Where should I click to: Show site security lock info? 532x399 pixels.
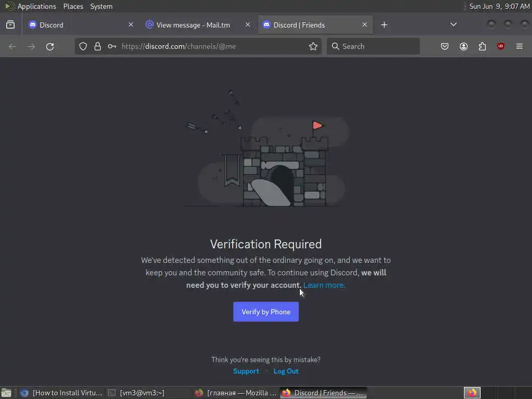tap(98, 46)
